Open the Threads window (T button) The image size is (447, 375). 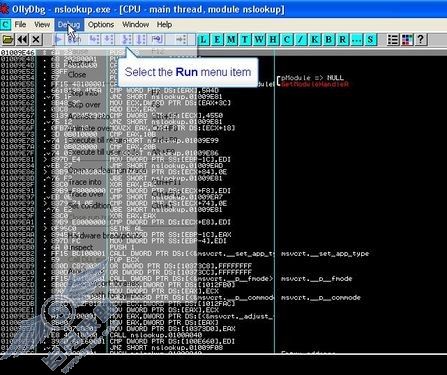point(245,40)
